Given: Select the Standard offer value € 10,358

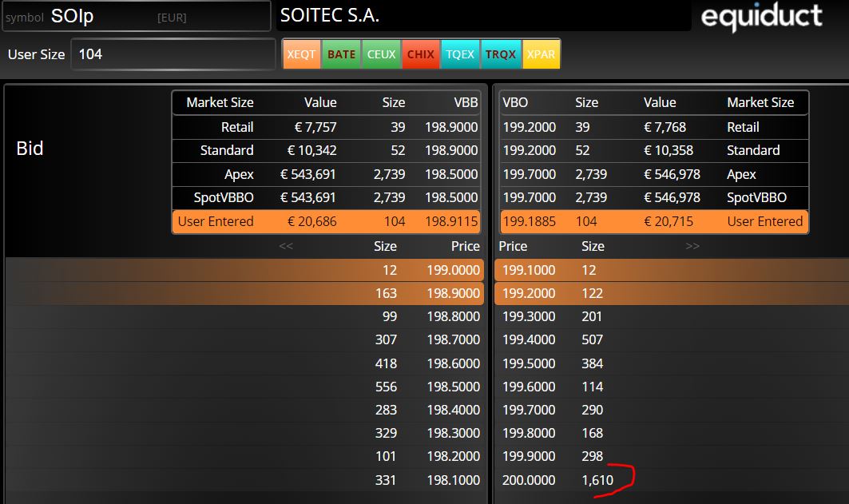Looking at the screenshot, I should (x=668, y=150).
